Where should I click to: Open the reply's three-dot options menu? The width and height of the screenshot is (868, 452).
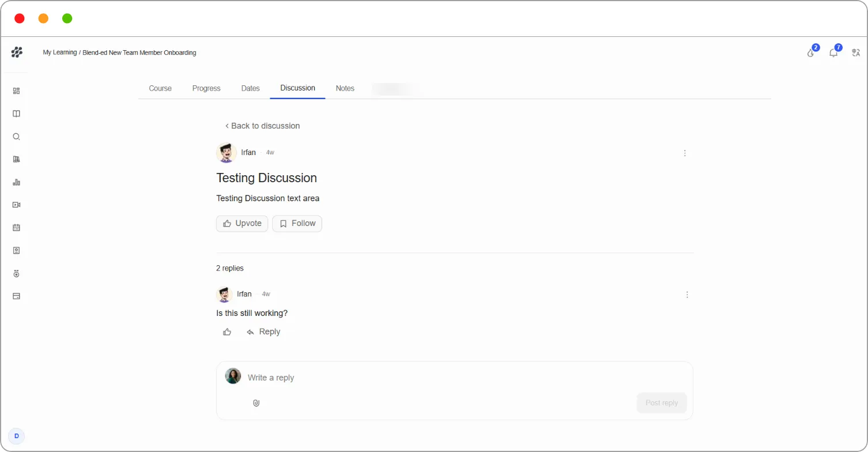point(687,295)
